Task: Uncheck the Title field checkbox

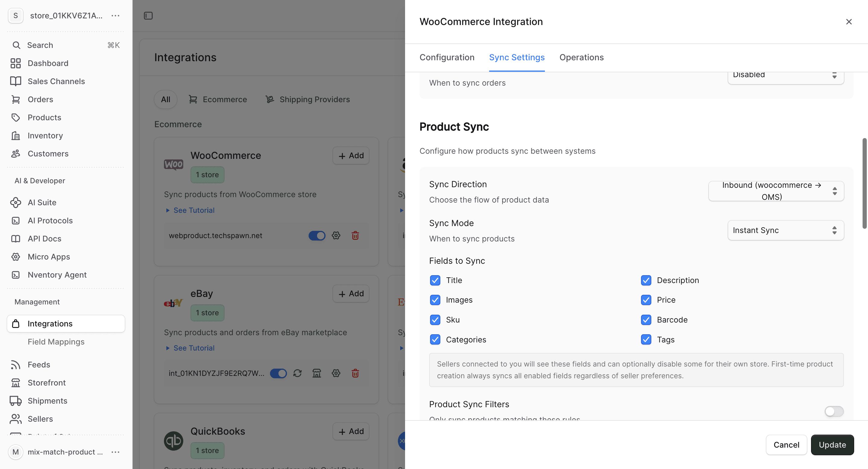Action: click(x=435, y=280)
